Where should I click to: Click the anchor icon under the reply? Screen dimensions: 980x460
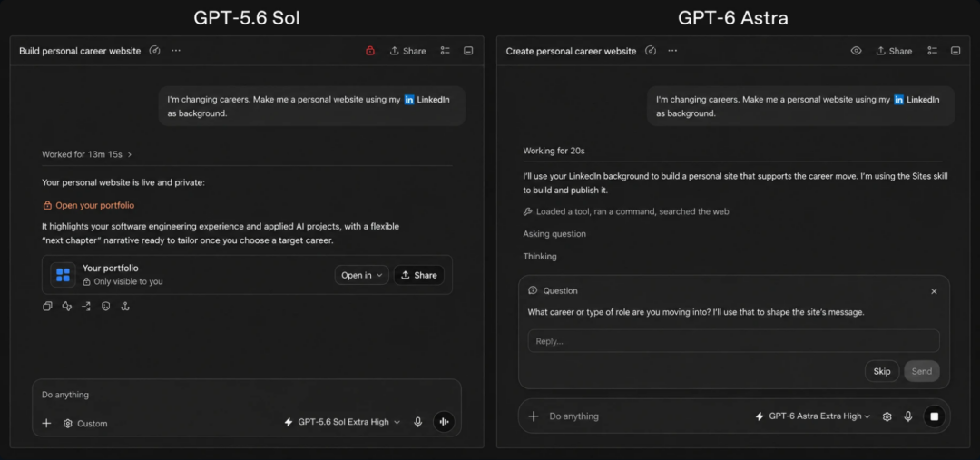[x=125, y=307]
